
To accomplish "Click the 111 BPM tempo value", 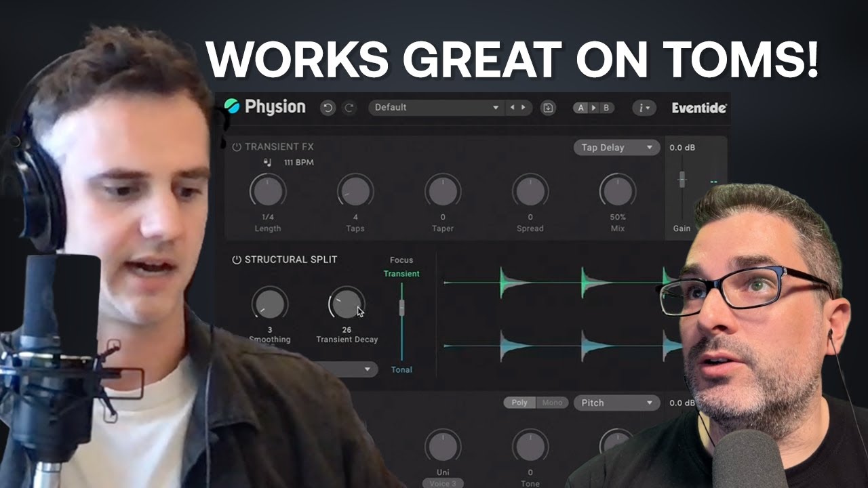I will [x=298, y=163].
